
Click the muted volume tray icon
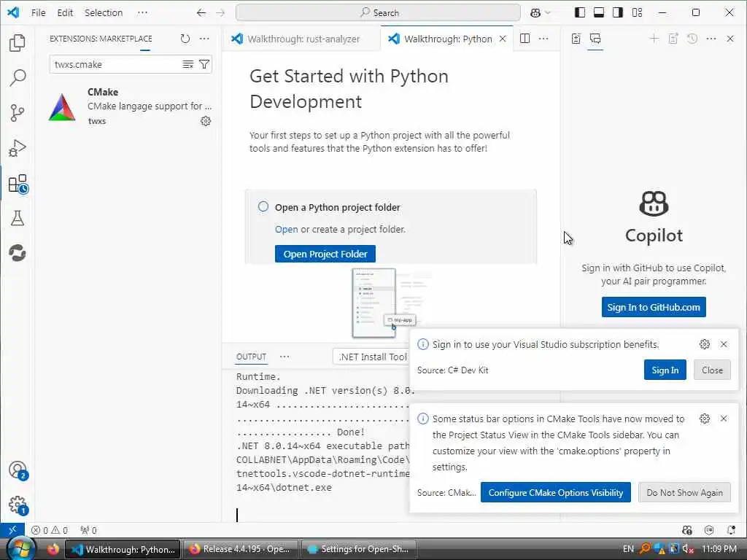[x=688, y=549]
